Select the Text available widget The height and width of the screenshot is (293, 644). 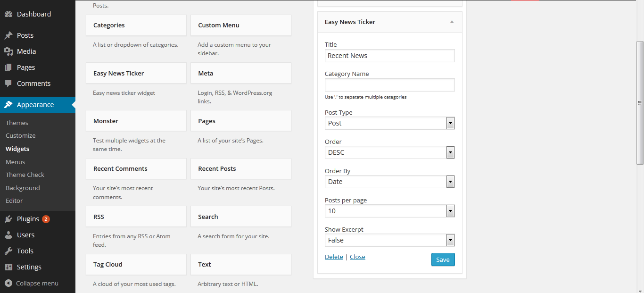point(241,264)
